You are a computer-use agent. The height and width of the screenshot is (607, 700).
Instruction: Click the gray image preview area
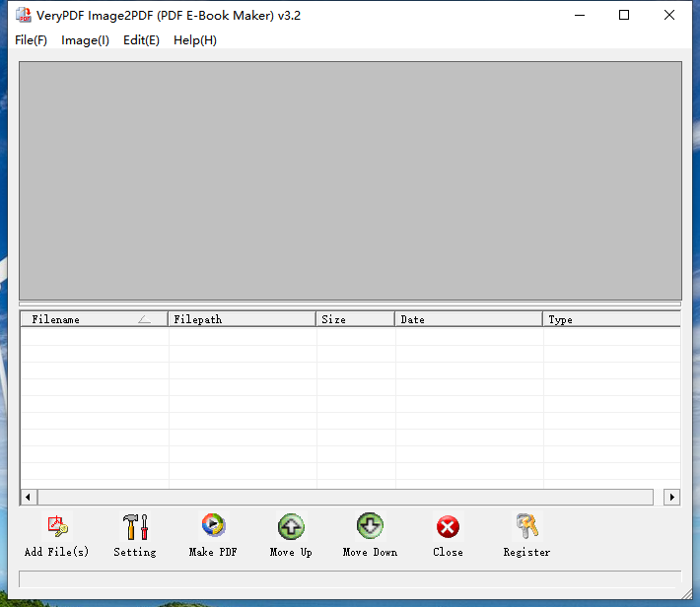point(350,180)
